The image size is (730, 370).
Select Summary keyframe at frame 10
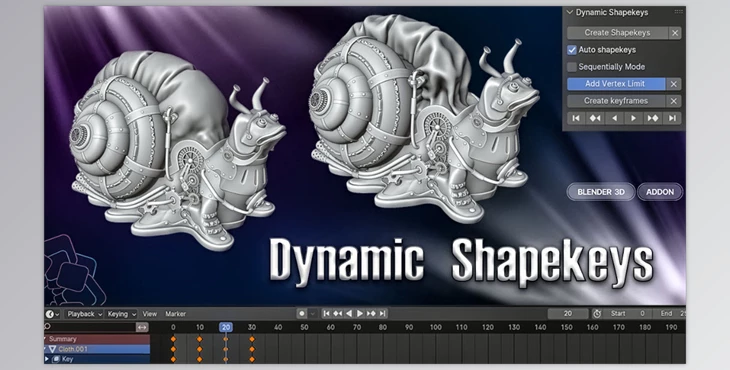(x=199, y=339)
